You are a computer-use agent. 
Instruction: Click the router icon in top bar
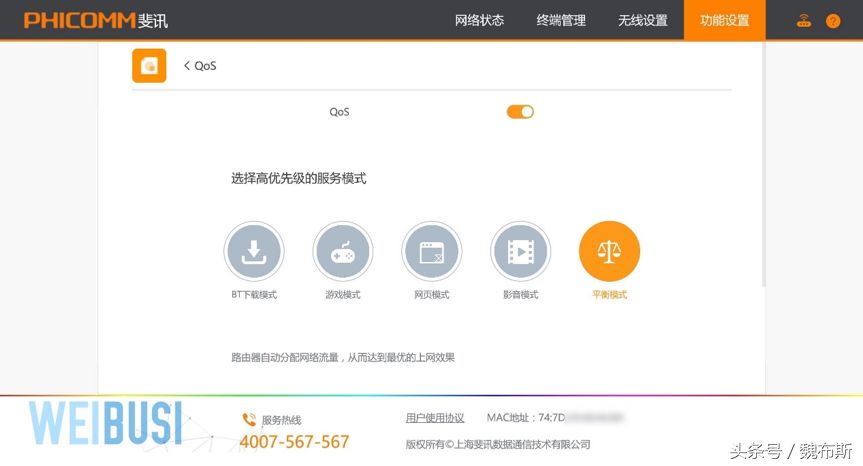[804, 21]
